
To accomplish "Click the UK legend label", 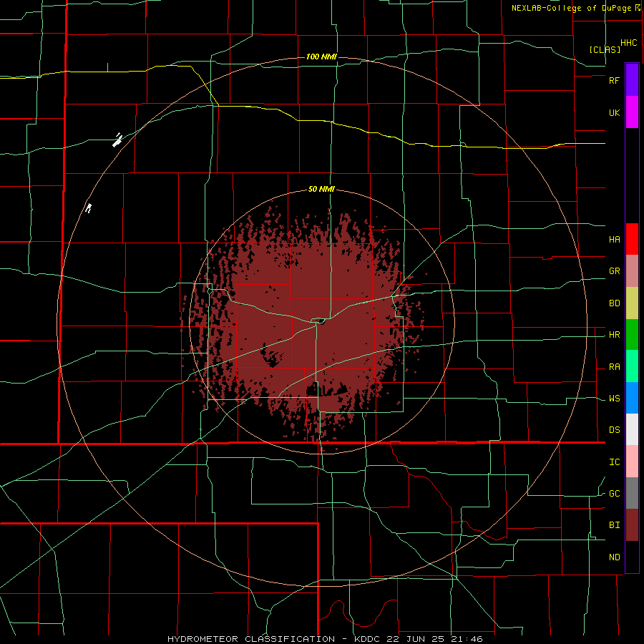I will (614, 112).
